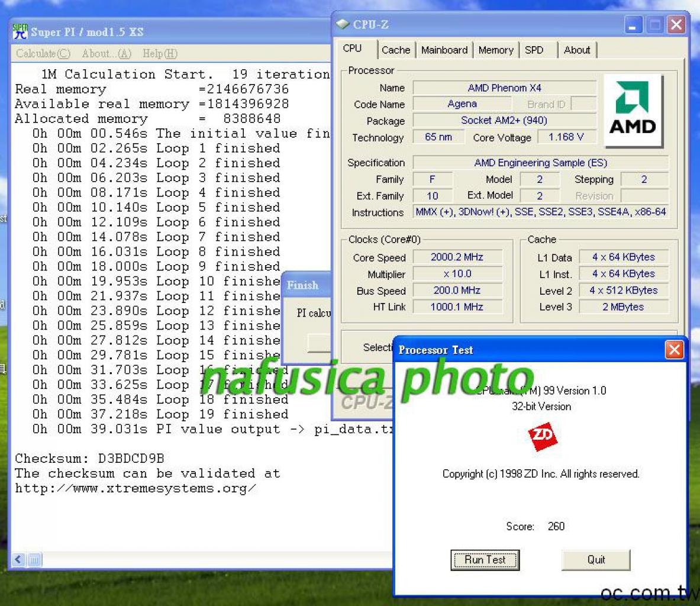Minimize the CPU-Z window

pos(633,25)
